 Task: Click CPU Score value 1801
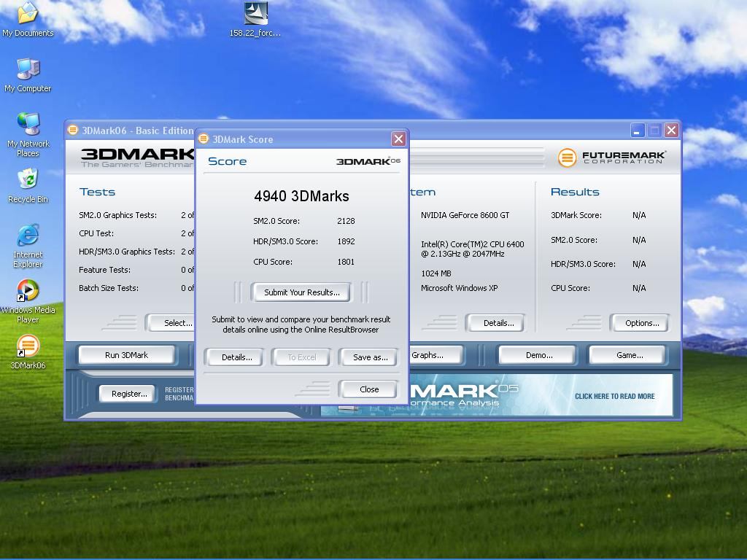[x=346, y=262]
